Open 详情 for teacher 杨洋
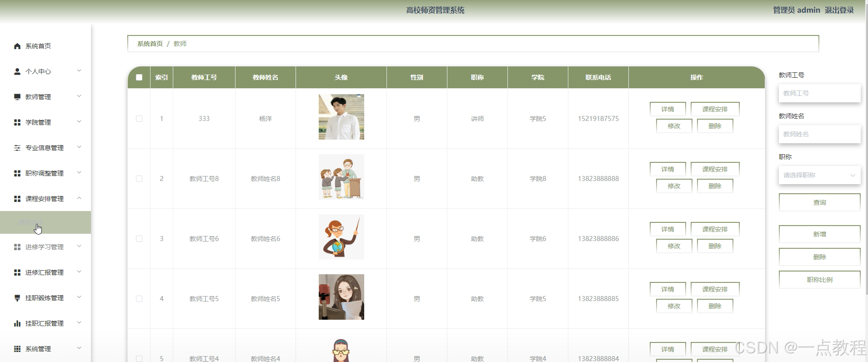Viewport: 868px width, 362px height. click(x=667, y=109)
